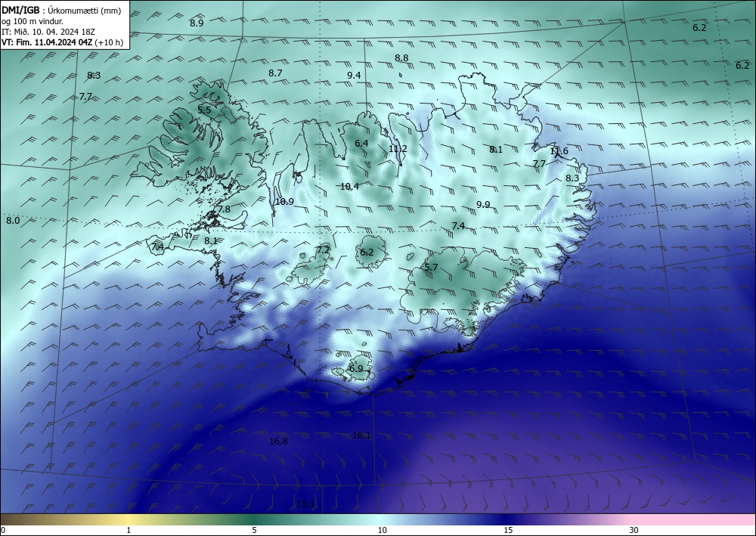The width and height of the screenshot is (756, 536).
Task: Click the '1' tick on the color scale
Action: (x=129, y=530)
